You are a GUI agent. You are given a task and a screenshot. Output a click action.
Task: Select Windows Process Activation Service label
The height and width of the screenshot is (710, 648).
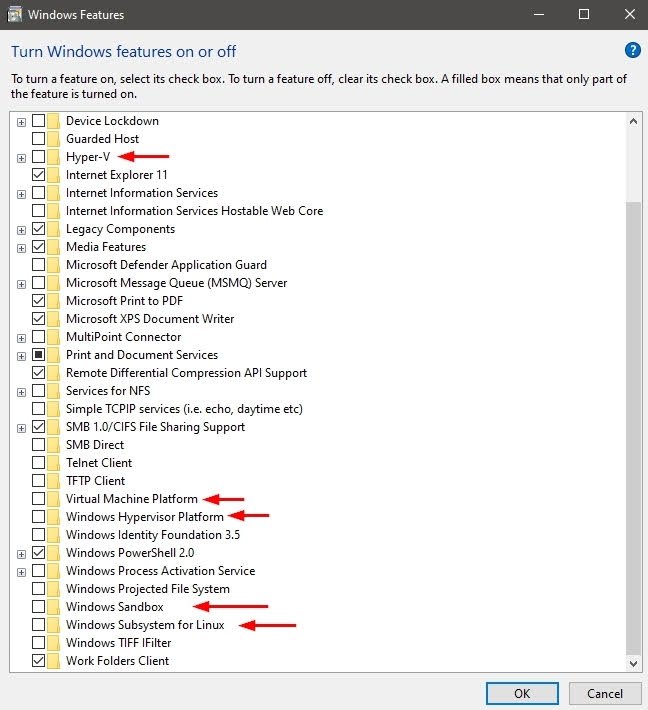[x=160, y=571]
